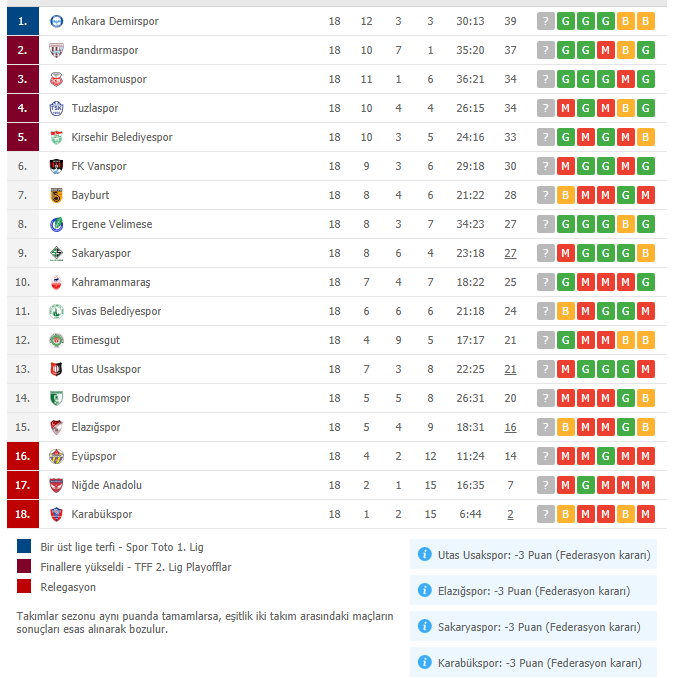Click Sakaryaspor's underlined 27 points
Screen dimensions: 676x678
click(x=510, y=253)
